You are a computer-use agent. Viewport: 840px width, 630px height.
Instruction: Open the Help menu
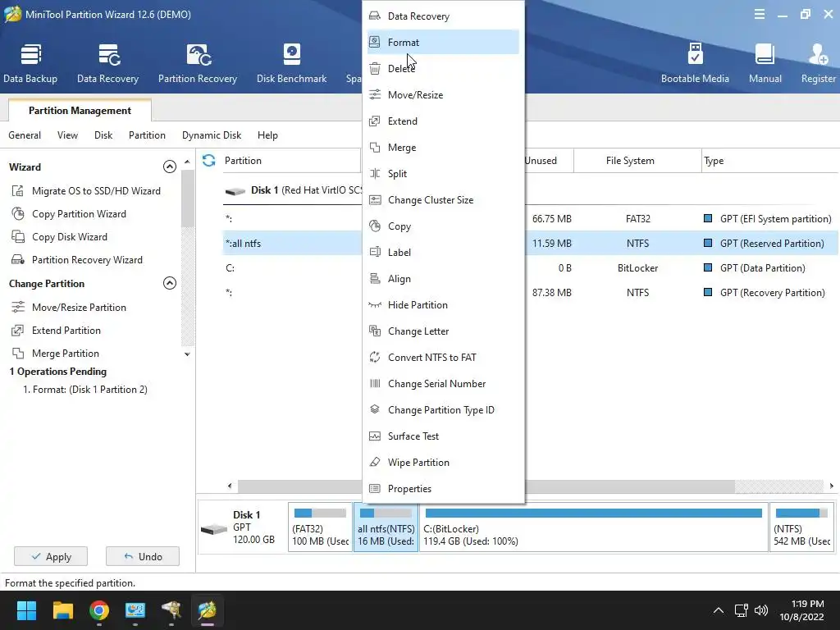(x=267, y=135)
